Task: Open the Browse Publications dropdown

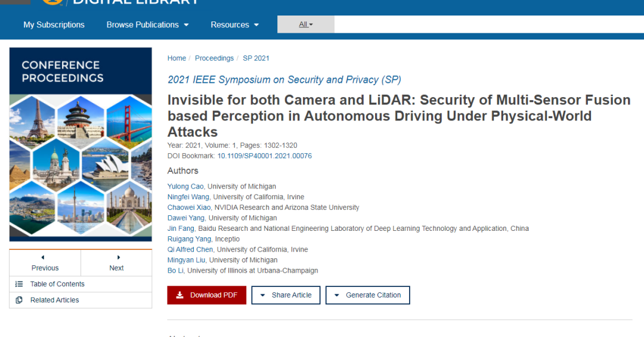Action: pos(147,24)
